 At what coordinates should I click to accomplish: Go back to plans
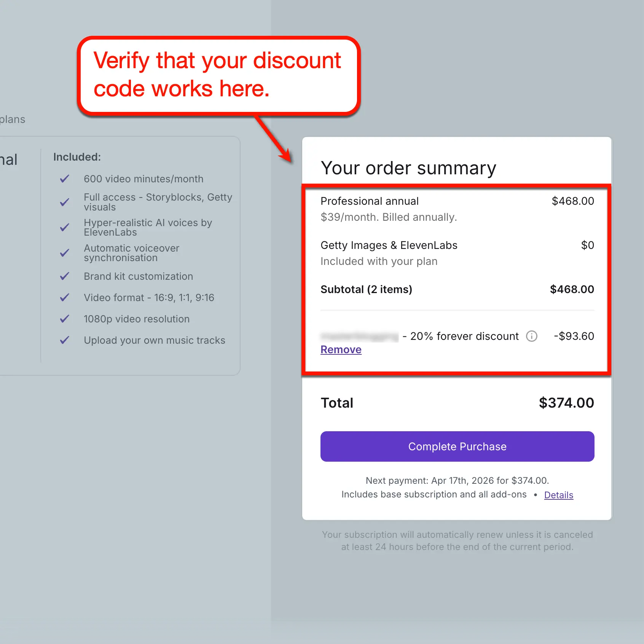[x=13, y=119]
